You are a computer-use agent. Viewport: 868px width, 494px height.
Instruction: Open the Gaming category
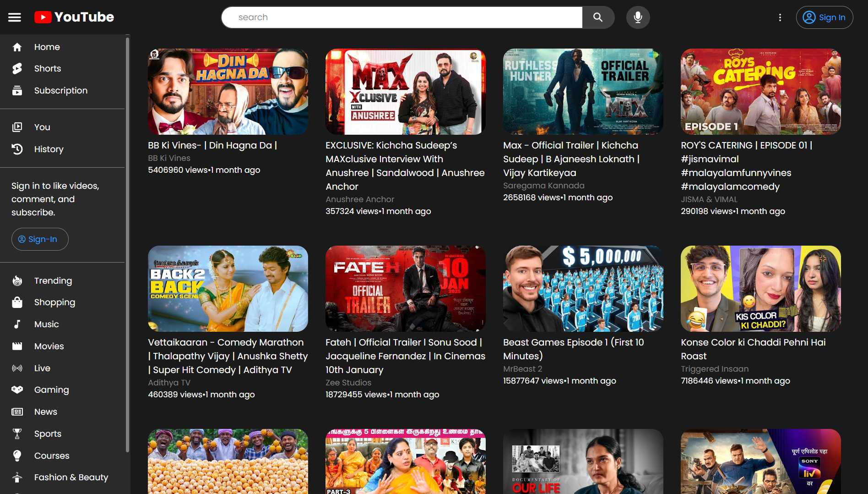pyautogui.click(x=51, y=390)
